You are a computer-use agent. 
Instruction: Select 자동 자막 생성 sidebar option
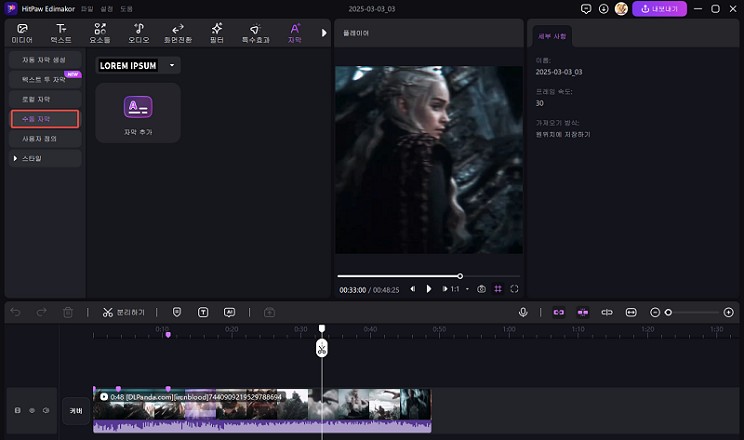pos(45,60)
